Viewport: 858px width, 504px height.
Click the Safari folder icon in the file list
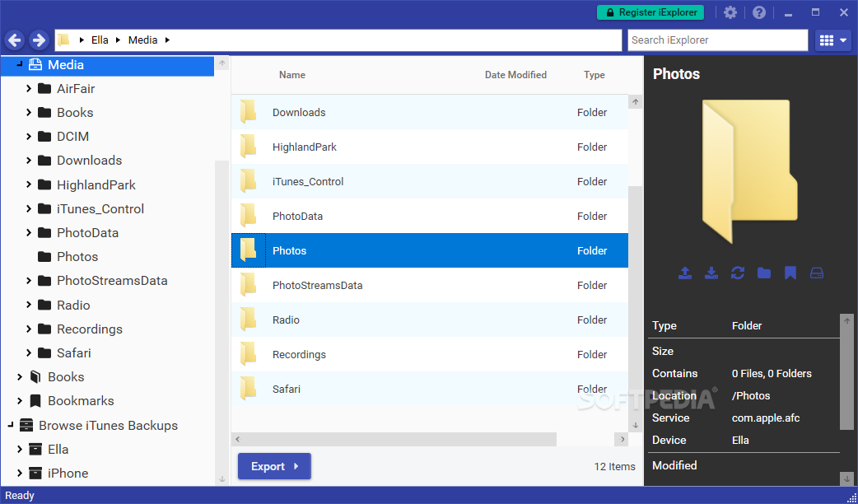click(x=249, y=389)
